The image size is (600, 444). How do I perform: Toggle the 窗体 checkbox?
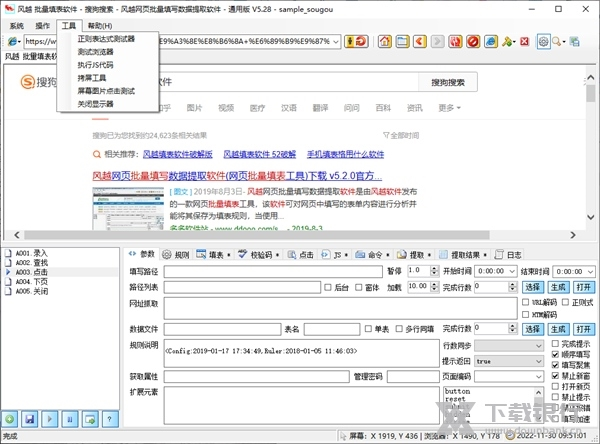point(359,287)
